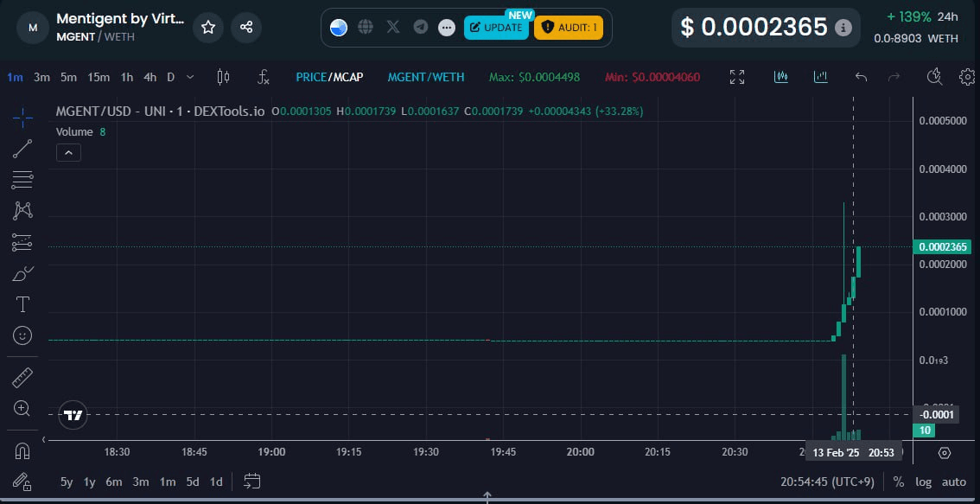Click the MGENT/USD chart title legend
980x504 pixels.
pos(160,112)
